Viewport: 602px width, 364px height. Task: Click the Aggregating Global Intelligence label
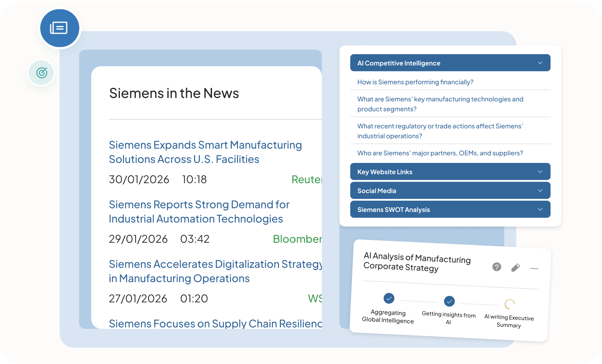point(388,316)
